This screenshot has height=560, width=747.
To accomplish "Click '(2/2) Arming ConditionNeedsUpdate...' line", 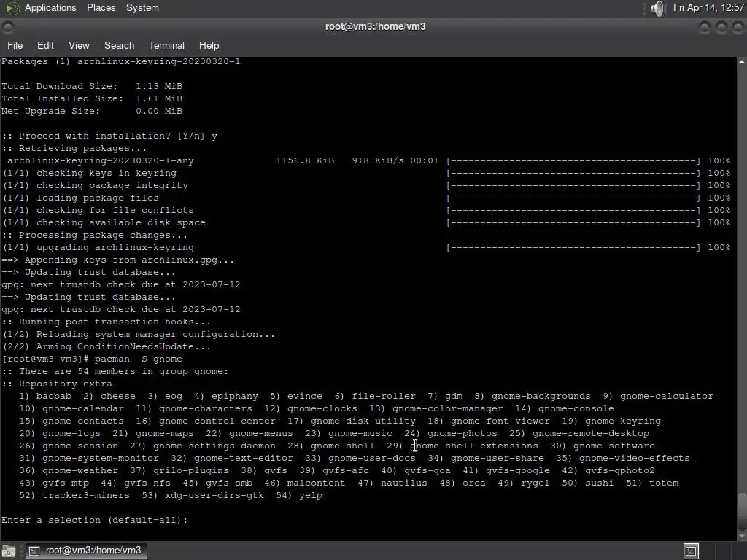I will coord(107,346).
